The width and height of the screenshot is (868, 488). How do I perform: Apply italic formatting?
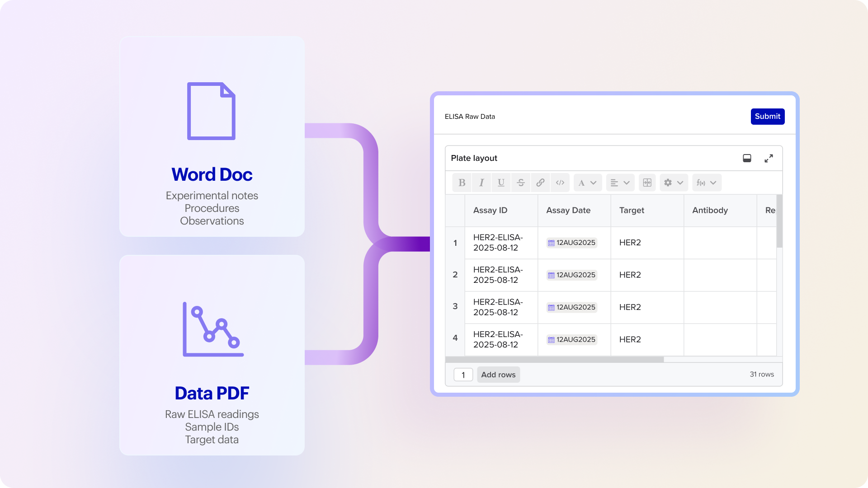tap(481, 183)
